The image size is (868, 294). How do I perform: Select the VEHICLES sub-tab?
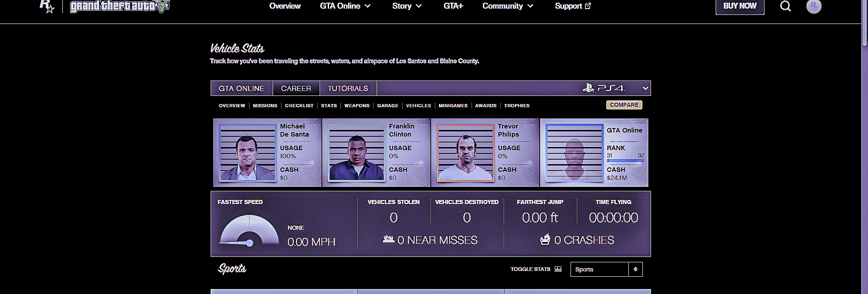tap(419, 105)
